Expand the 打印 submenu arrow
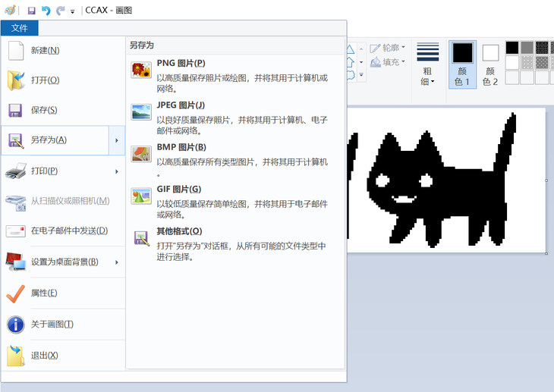 [x=117, y=171]
